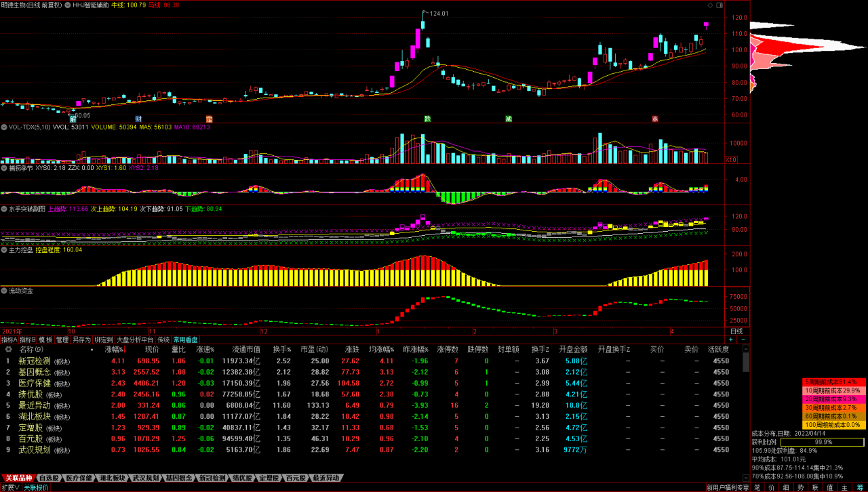Click the plus zoom-in button below 日线
The height and width of the screenshot is (492, 868).
tap(731, 340)
